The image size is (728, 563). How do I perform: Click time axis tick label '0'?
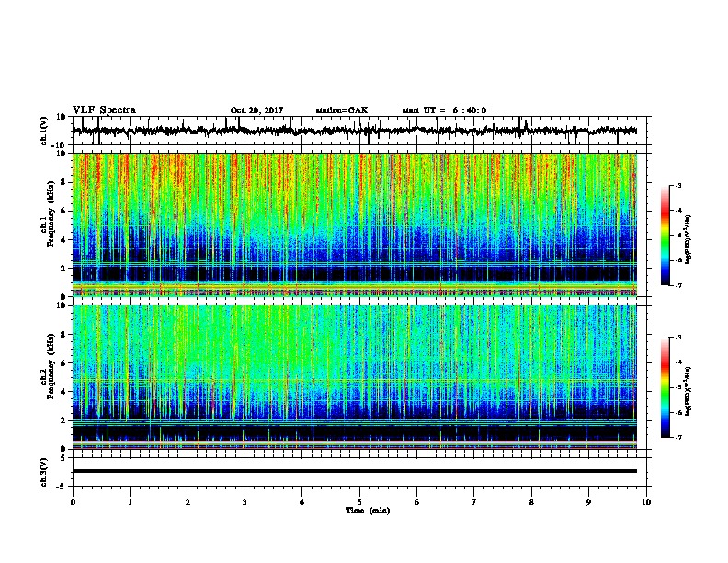click(73, 502)
